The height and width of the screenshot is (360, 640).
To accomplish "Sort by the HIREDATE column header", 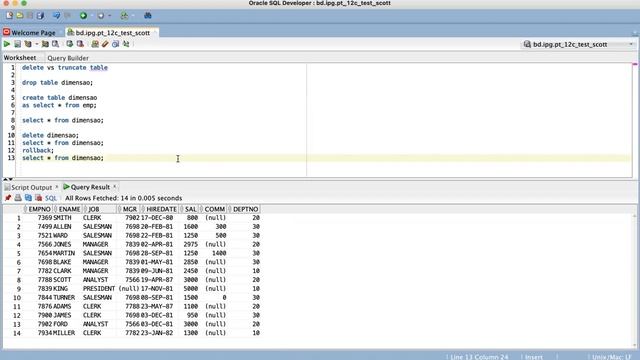I will click(161, 209).
